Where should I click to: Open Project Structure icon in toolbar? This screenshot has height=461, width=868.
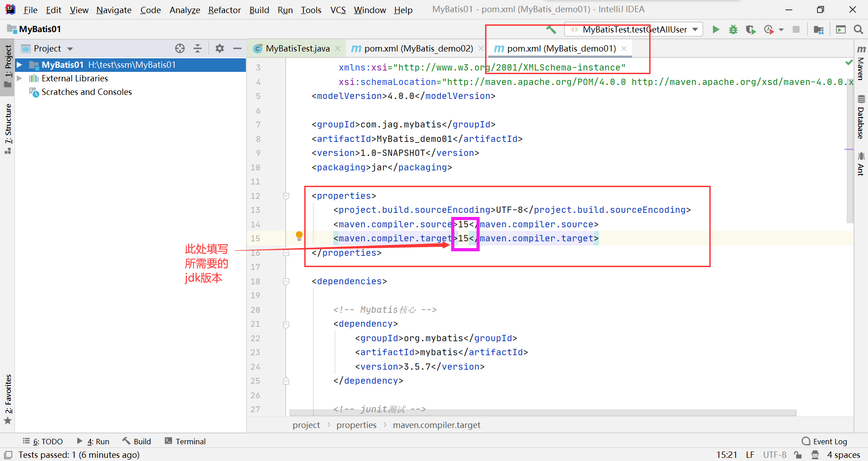818,29
